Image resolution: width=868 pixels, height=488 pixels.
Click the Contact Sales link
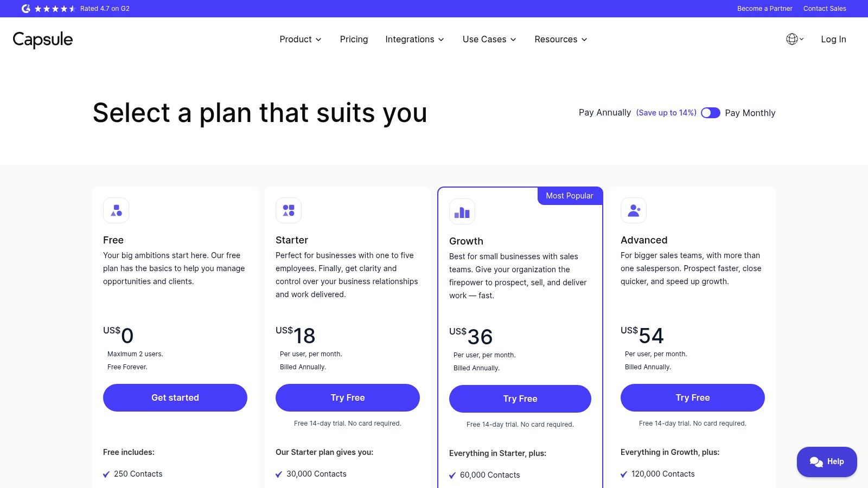(825, 9)
